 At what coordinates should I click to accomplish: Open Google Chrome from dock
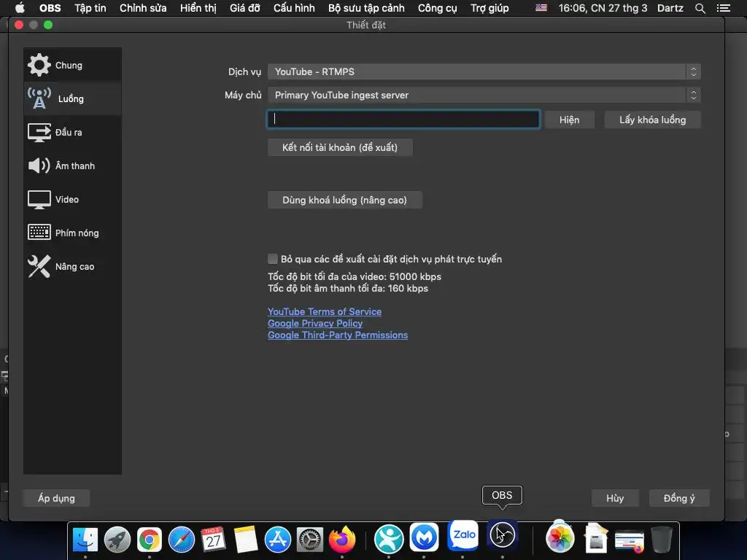tap(149, 540)
